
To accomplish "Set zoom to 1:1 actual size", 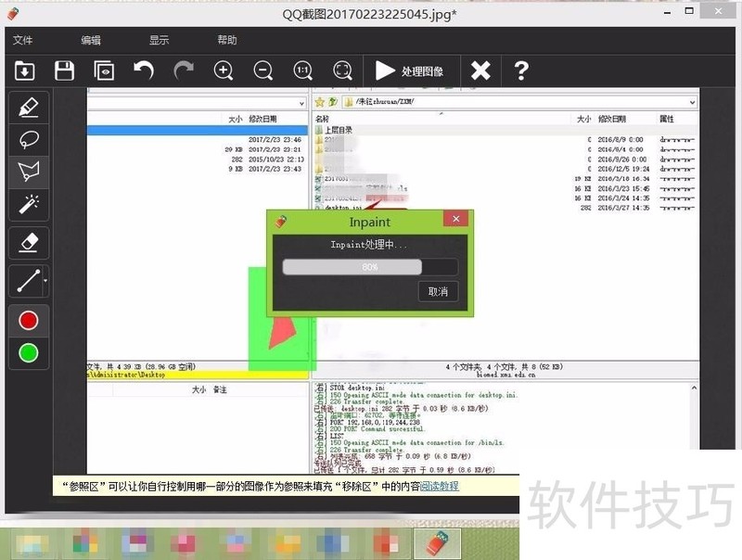I will tap(303, 71).
